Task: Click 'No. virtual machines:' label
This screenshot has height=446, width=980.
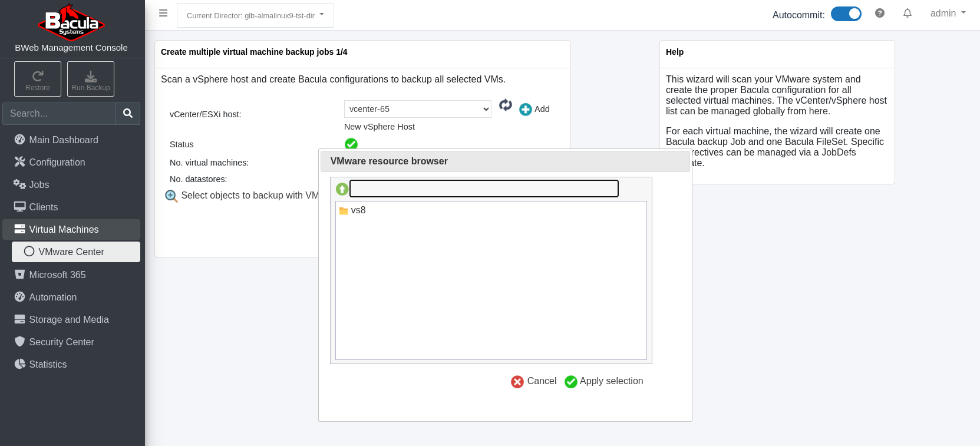Action: 209,163
